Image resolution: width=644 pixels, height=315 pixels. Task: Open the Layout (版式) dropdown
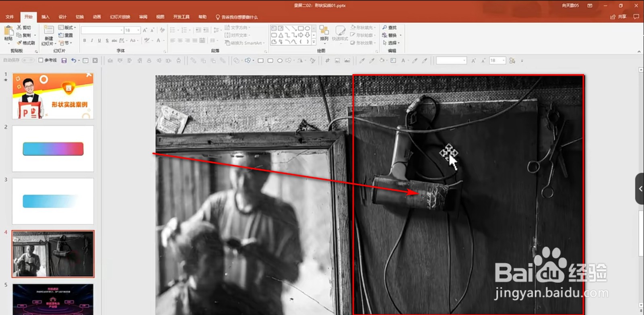point(67,27)
